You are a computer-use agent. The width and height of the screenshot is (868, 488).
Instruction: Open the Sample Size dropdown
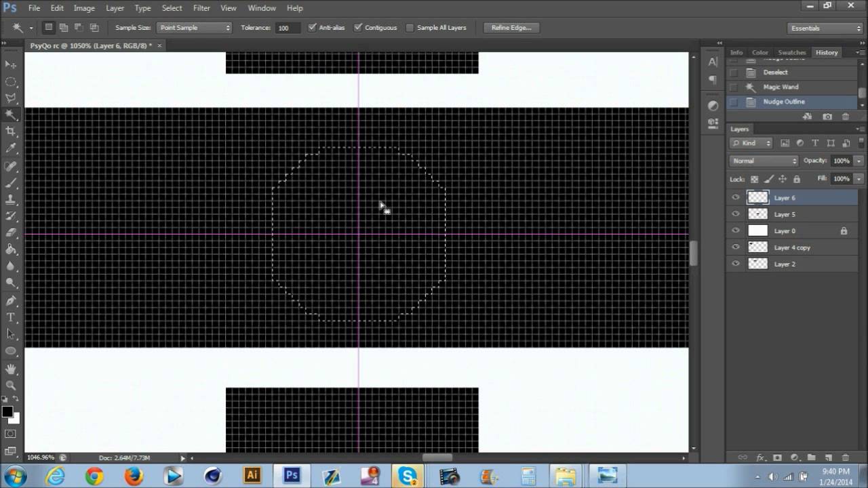point(195,28)
